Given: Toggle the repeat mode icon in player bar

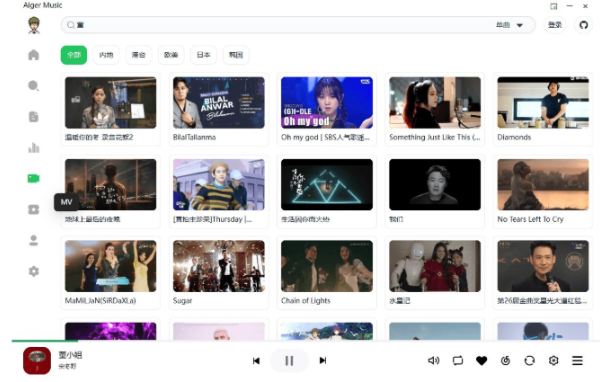Looking at the screenshot, I should pyautogui.click(x=458, y=361).
